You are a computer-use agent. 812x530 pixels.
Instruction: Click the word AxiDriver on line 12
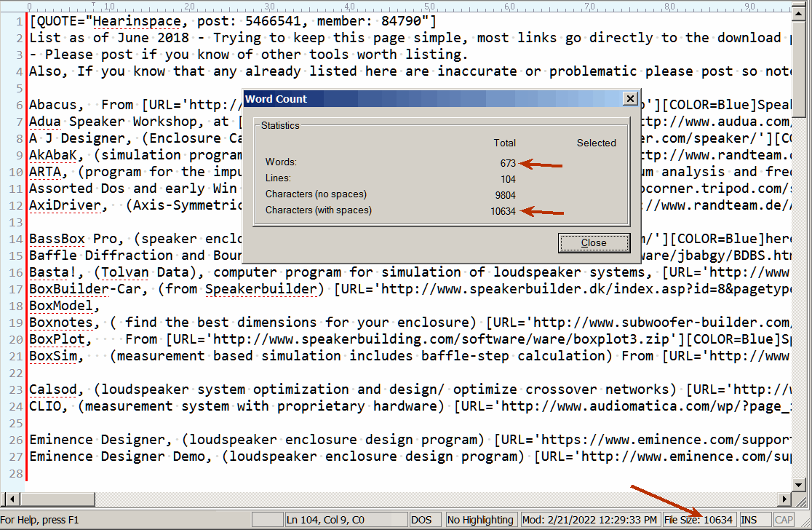point(65,205)
